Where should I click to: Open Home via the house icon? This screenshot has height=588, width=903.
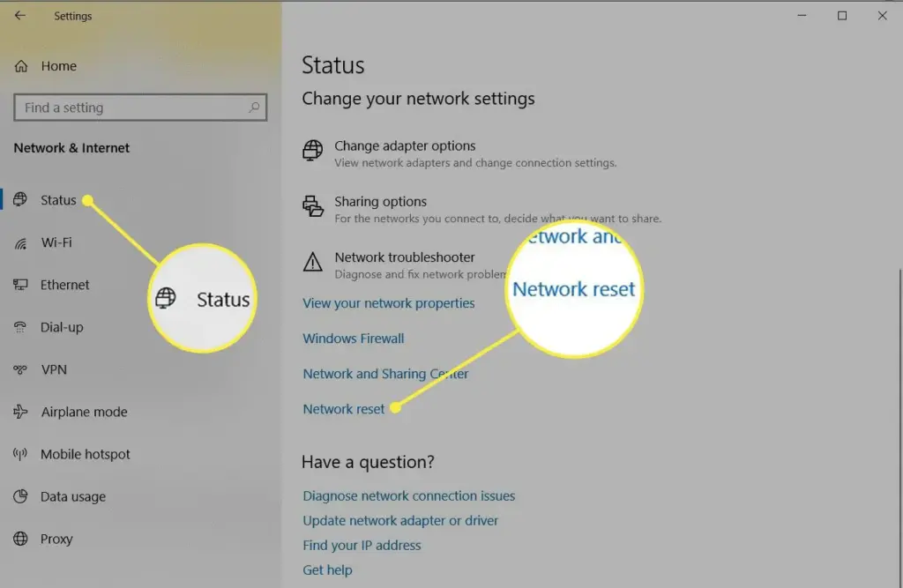21,66
